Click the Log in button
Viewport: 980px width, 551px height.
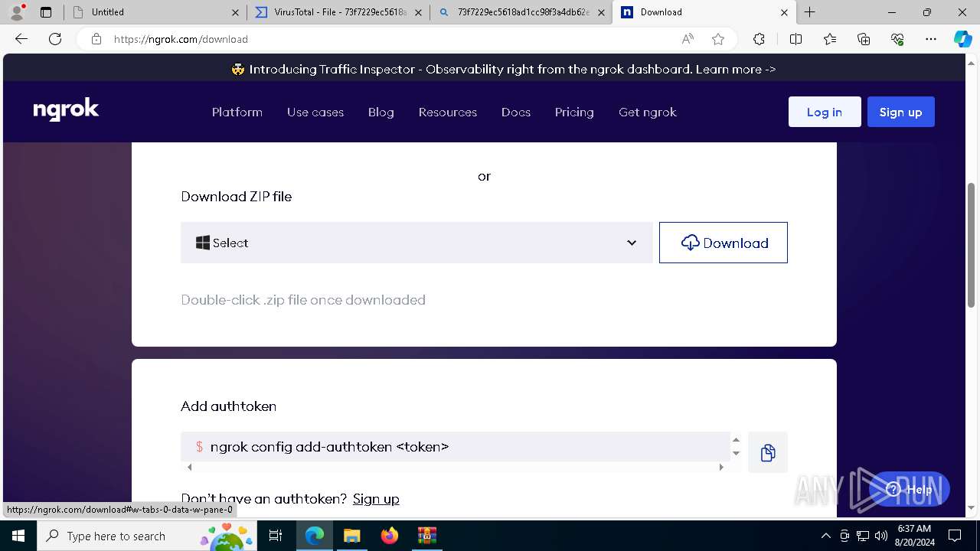825,112
